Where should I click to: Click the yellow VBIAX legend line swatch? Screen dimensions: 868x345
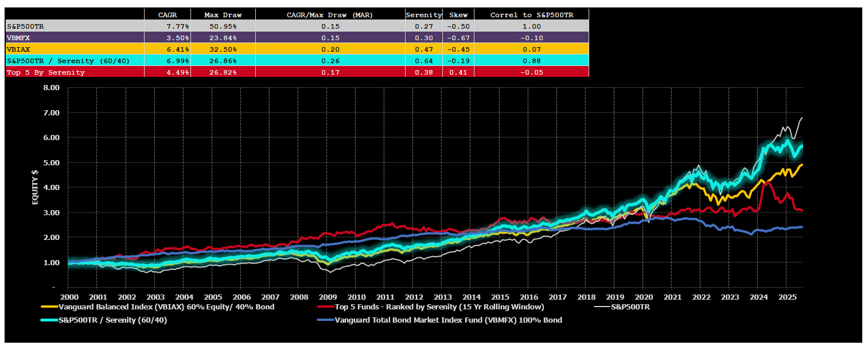(50, 307)
